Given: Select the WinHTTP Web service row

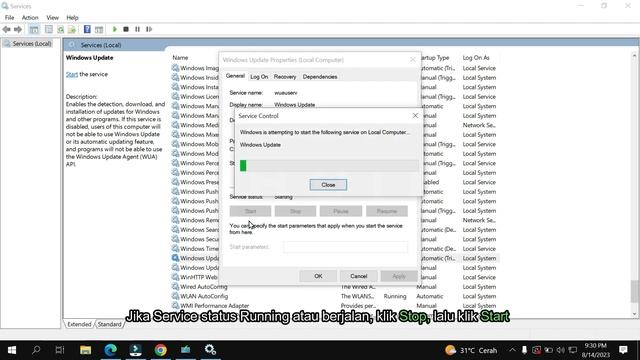Looking at the screenshot, I should [x=335, y=277].
